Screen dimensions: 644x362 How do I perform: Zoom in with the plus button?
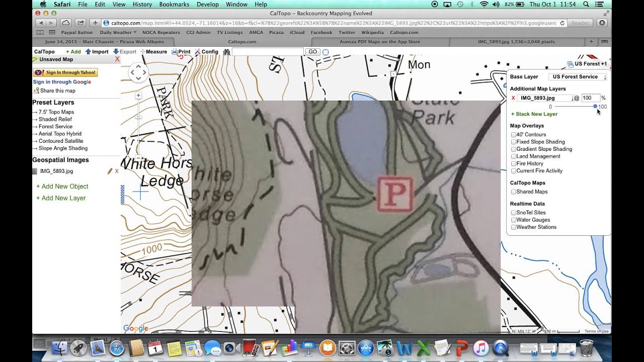point(138,95)
